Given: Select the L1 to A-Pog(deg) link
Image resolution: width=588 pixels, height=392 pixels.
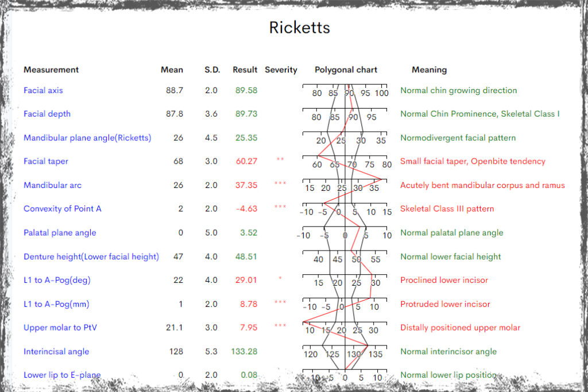Looking at the screenshot, I should [57, 280].
